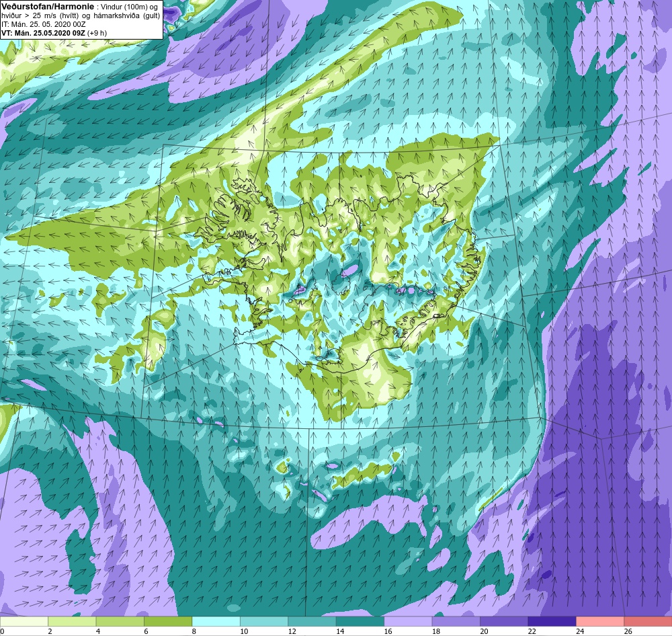Click the "Veðurstofan/Harmonie" title text
Viewport: 672px width, 636px height.
tap(48, 7)
